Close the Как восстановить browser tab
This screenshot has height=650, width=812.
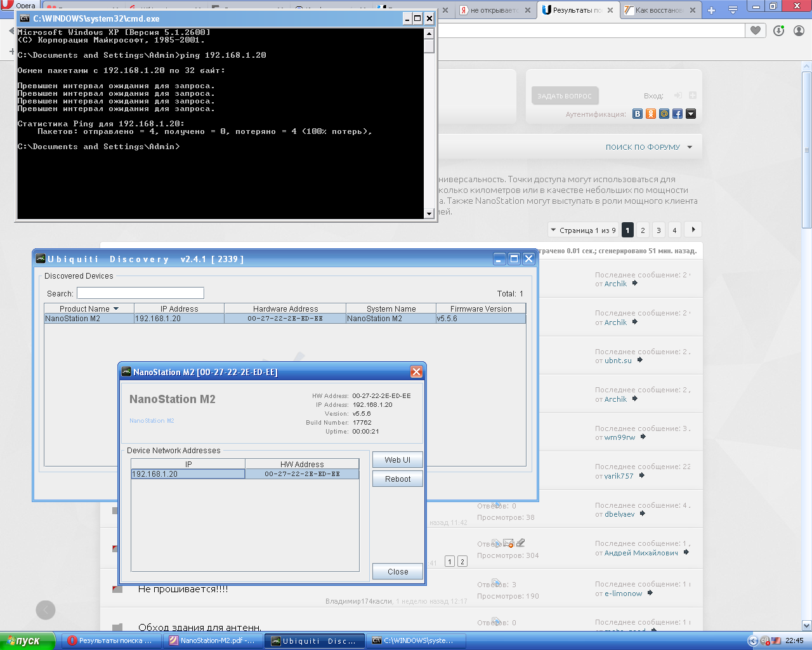coord(693,10)
